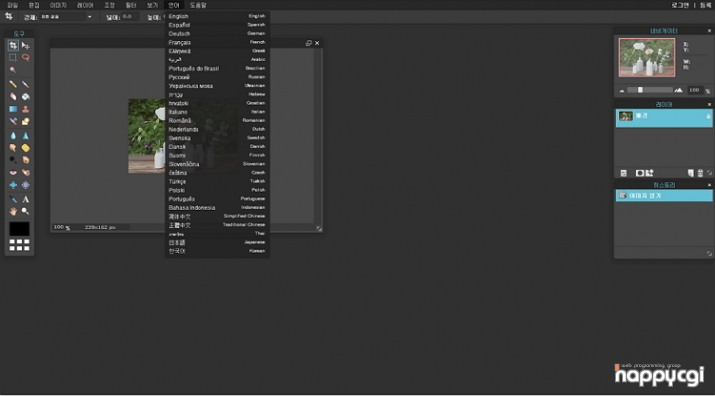Select the Gradient tool

(x=13, y=109)
